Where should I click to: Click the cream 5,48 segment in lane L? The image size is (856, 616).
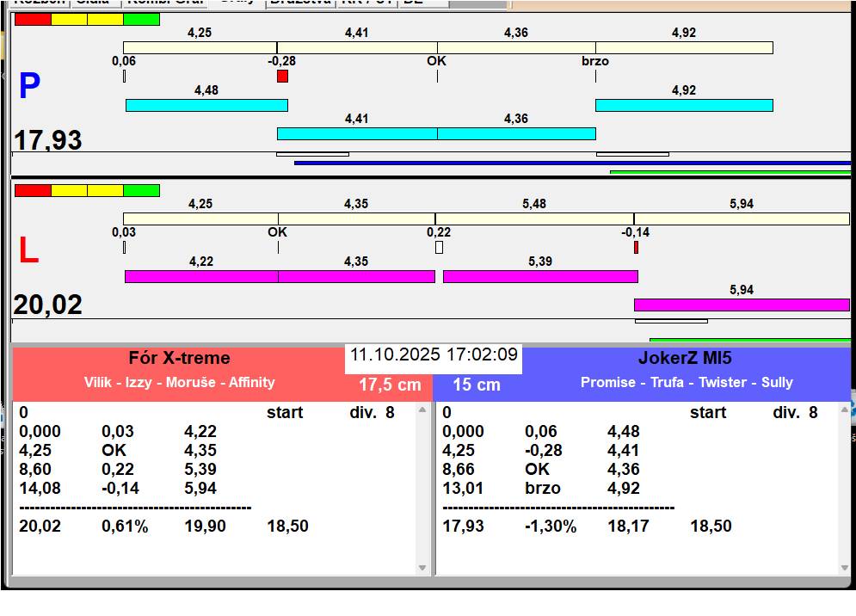[x=534, y=219]
